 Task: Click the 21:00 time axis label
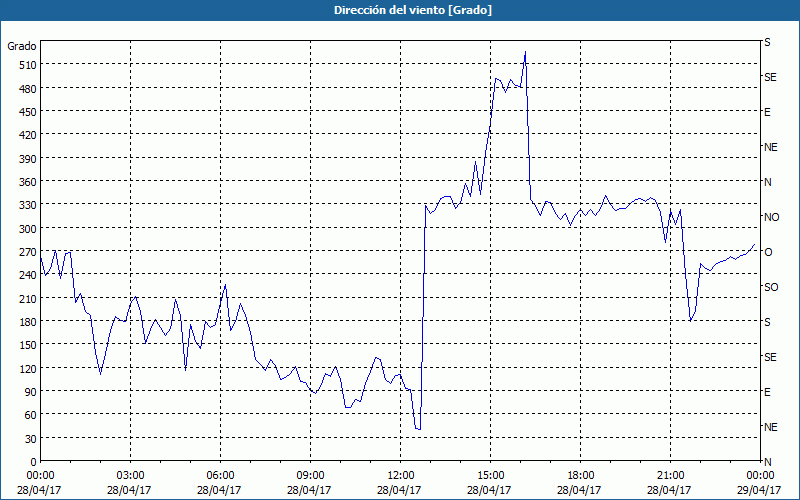pos(670,476)
